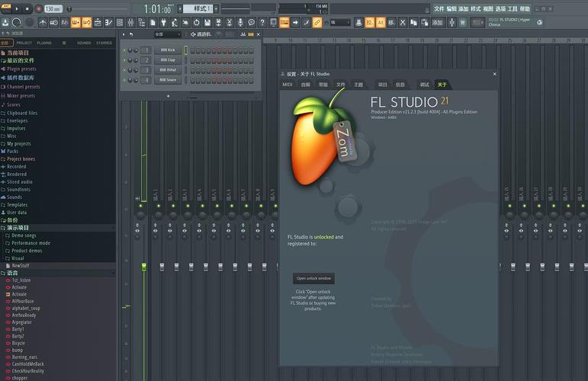The height and width of the screenshot is (381, 588).
Task: Toggle the green mute LED for 808 Kick
Action: click(x=124, y=50)
